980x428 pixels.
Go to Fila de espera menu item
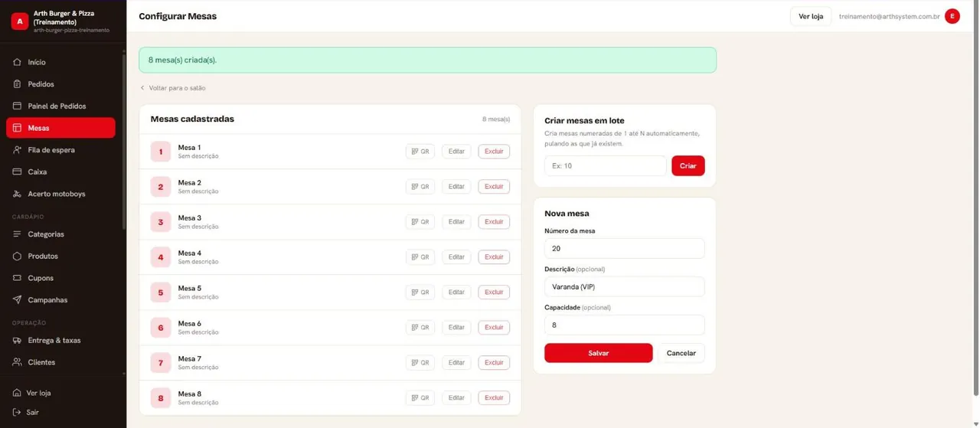(x=60, y=150)
